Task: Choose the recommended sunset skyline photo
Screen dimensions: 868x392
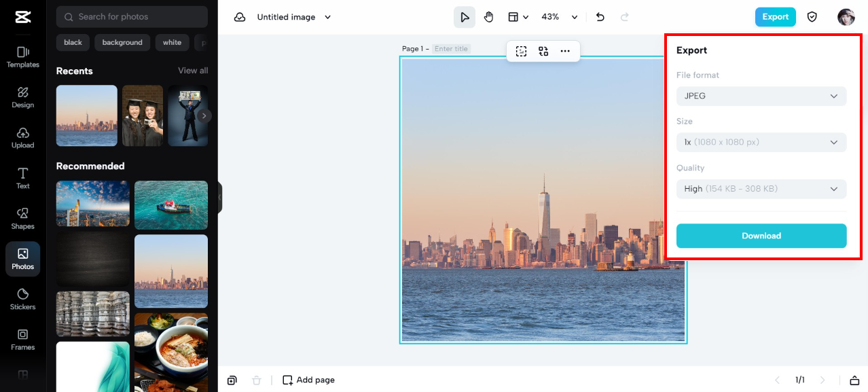Action: point(171,271)
